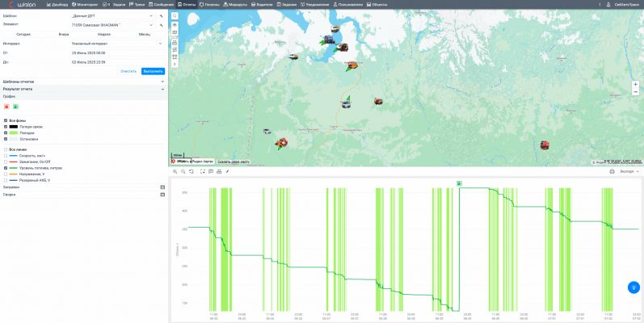Open the Дашборд tab
The height and width of the screenshot is (323, 644).
tap(57, 5)
